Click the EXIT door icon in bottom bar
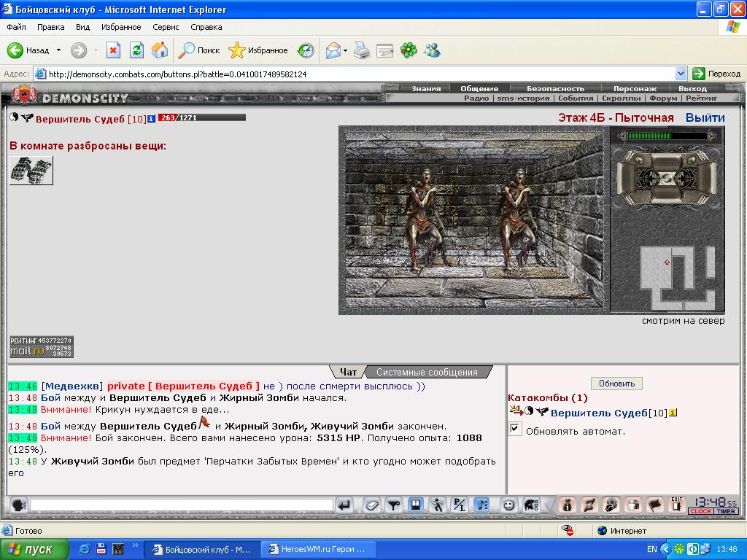The width and height of the screenshot is (747, 560). 676,505
